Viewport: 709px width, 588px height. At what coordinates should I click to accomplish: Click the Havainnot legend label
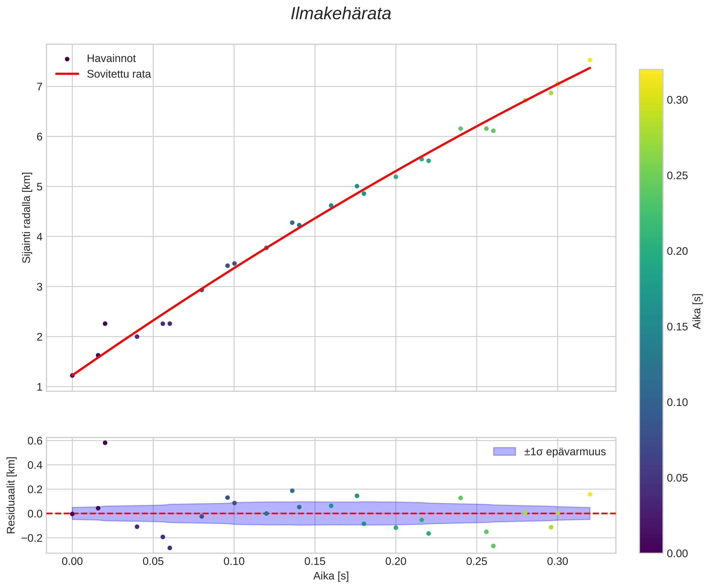click(111, 59)
